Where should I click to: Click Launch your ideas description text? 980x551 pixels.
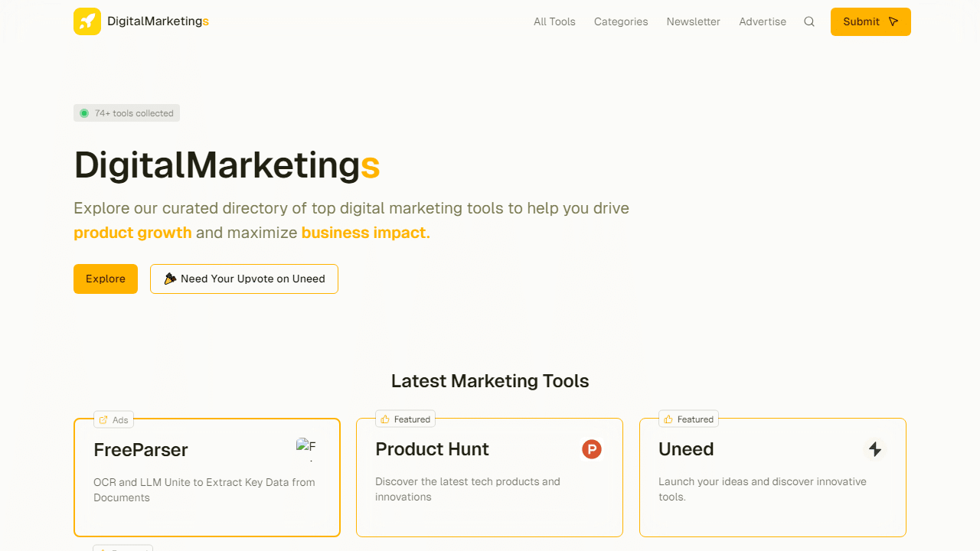(763, 489)
